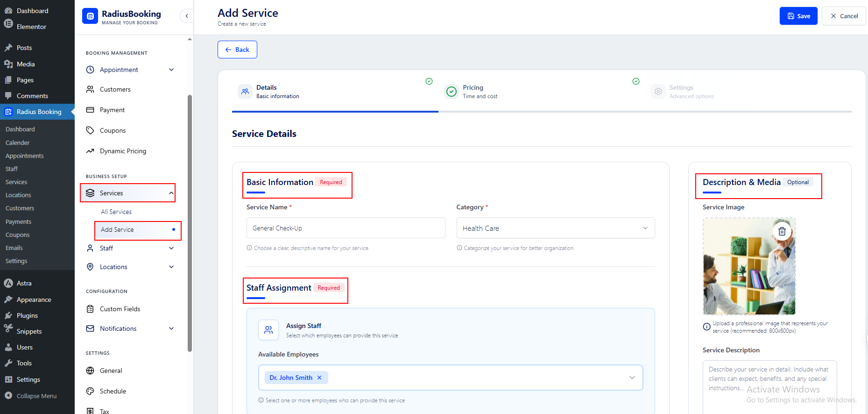Open Snippets in WordPress menu
The image size is (868, 414).
(x=29, y=331)
